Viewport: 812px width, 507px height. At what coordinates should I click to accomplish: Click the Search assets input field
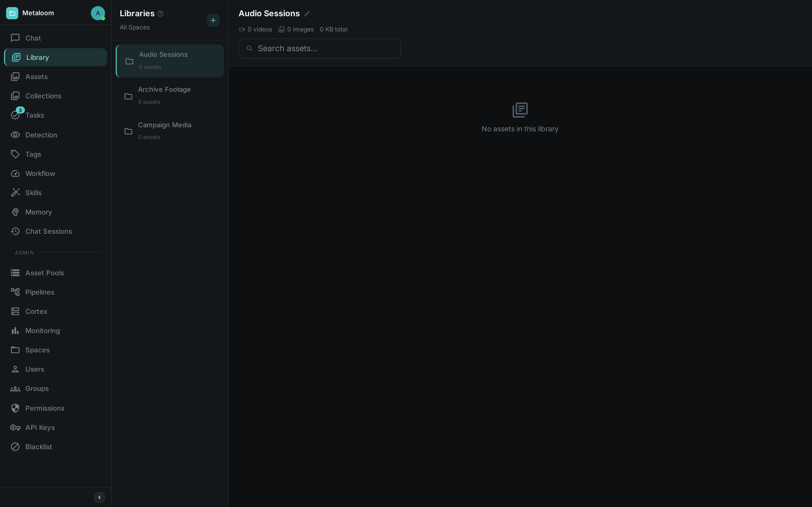pyautogui.click(x=319, y=49)
